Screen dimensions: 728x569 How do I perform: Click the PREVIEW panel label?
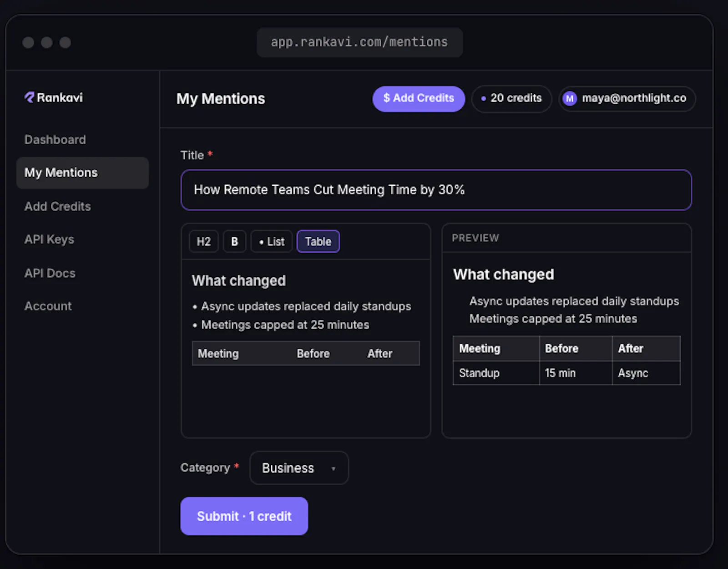pyautogui.click(x=475, y=238)
